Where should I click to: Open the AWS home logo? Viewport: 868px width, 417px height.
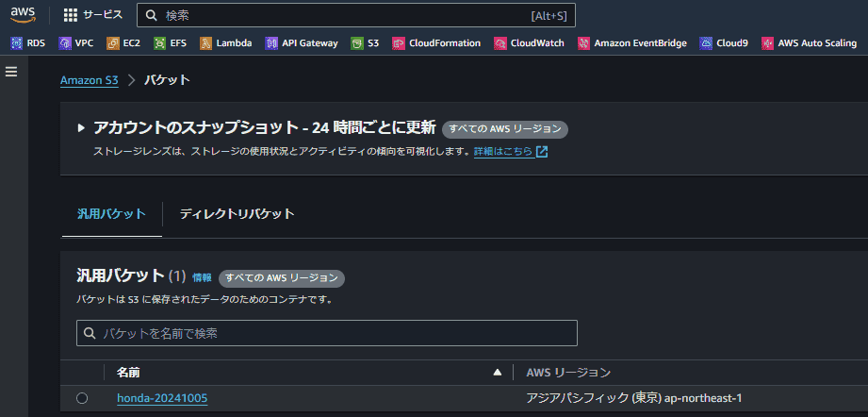pos(23,15)
